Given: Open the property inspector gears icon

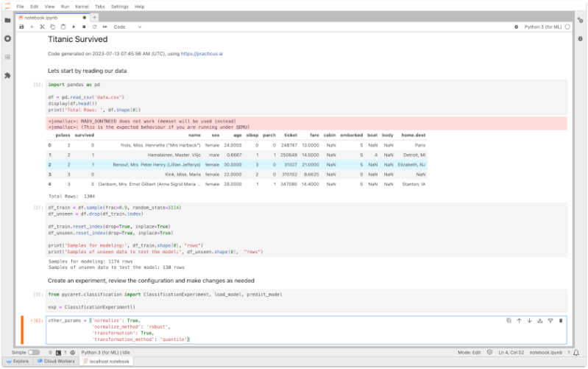Looking at the screenshot, I should [x=581, y=21].
